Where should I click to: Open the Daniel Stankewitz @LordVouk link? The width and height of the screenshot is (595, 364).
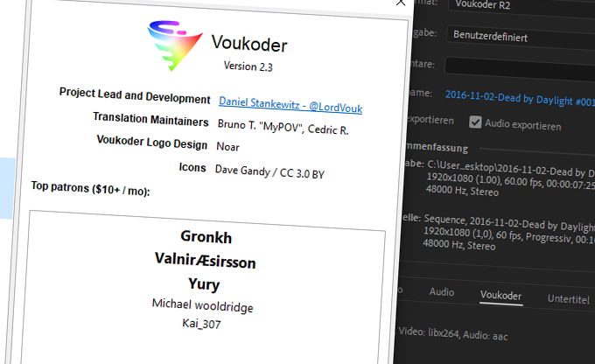[290, 105]
